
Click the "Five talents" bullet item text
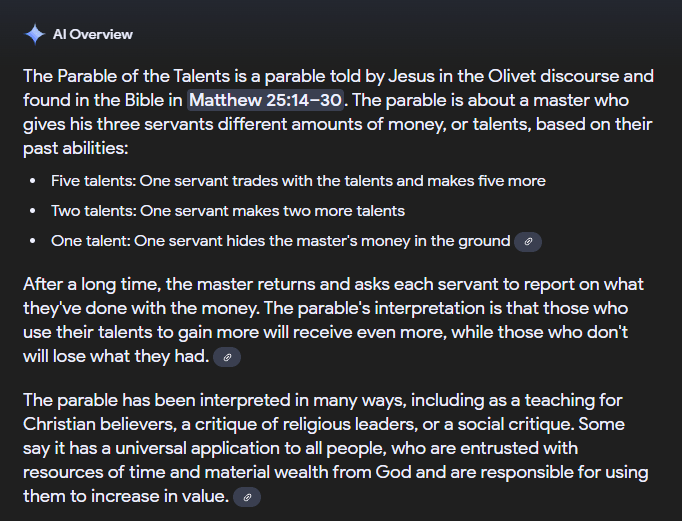298,181
